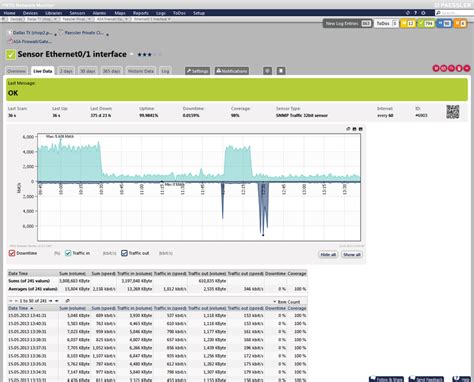The image size is (474, 382).
Task: Click the blue paused sensors badge
Action: [444, 23]
